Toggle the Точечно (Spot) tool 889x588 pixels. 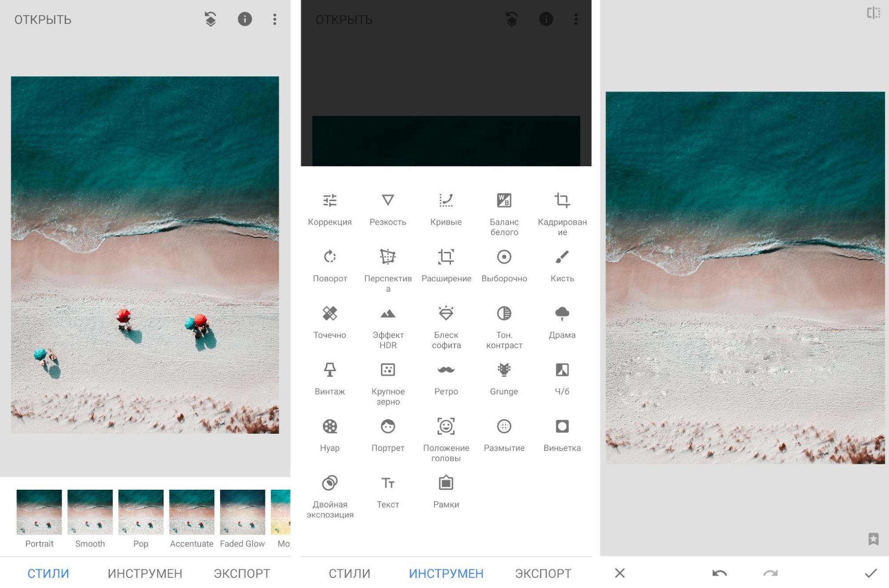click(330, 322)
